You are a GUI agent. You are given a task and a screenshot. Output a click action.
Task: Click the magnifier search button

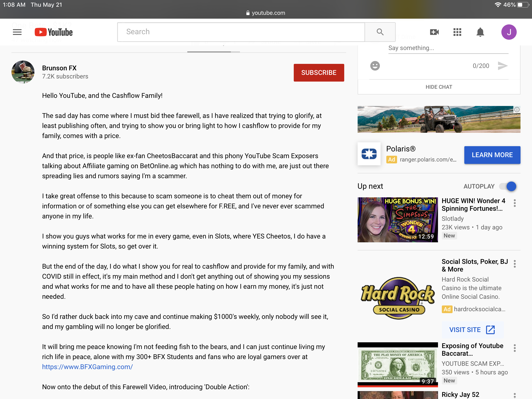click(x=380, y=32)
